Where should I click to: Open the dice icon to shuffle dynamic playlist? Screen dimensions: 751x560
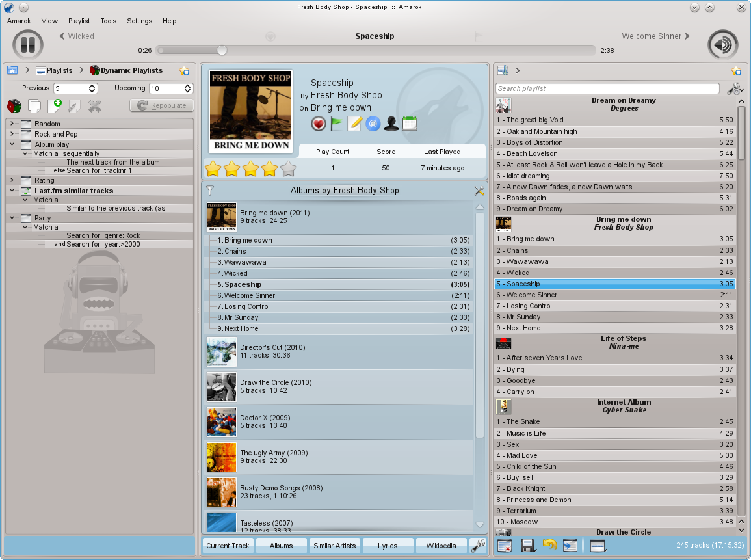[x=13, y=106]
